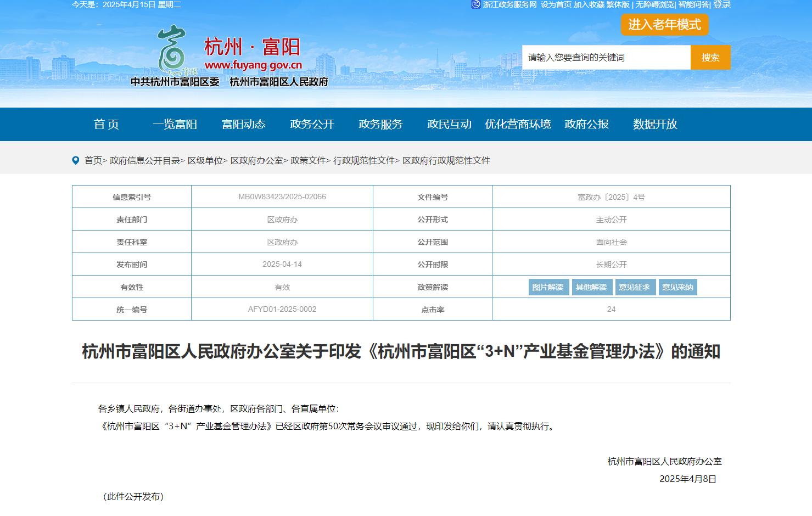Switch to 繁体版 traditional Chinese
The image size is (812, 516).
pos(618,4)
